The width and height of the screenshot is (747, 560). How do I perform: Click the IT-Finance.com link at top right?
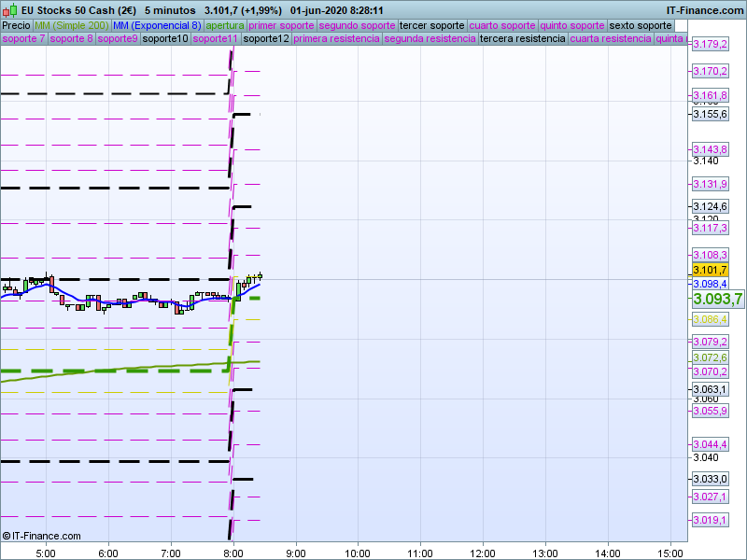click(705, 10)
